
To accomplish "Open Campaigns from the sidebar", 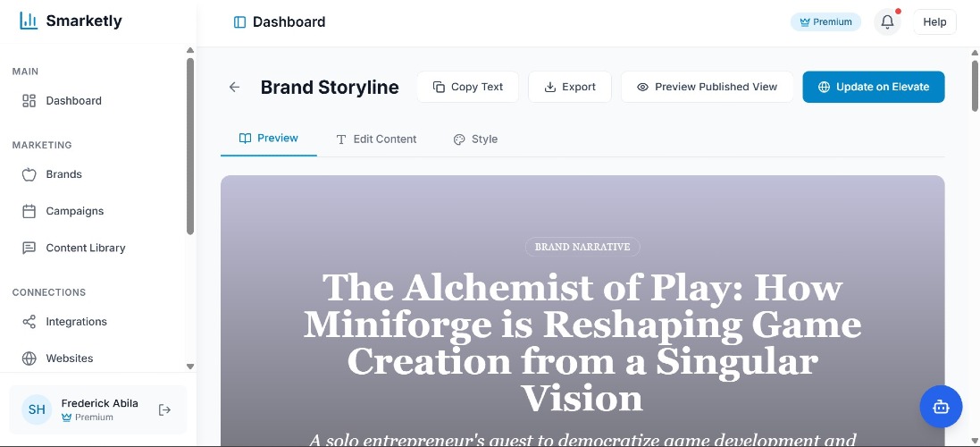I will tap(74, 211).
